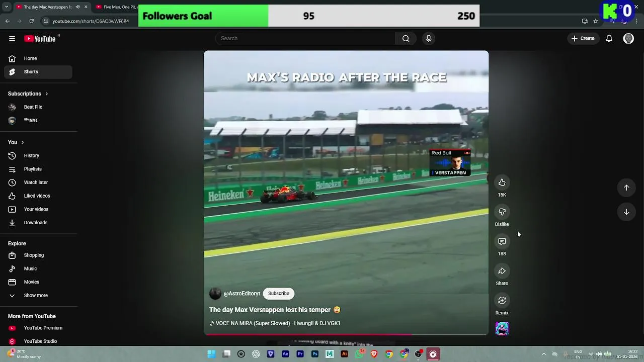Open the account avatar menu

[628, 39]
